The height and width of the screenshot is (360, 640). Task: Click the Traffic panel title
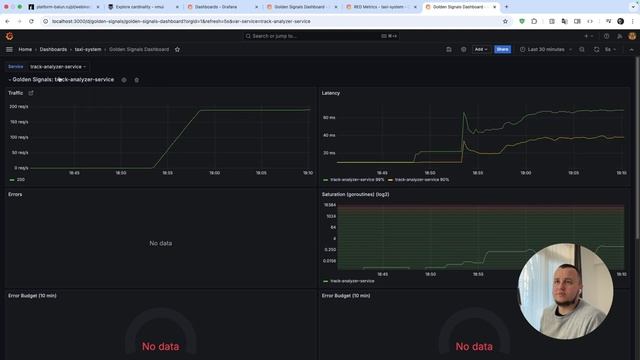pyautogui.click(x=16, y=93)
